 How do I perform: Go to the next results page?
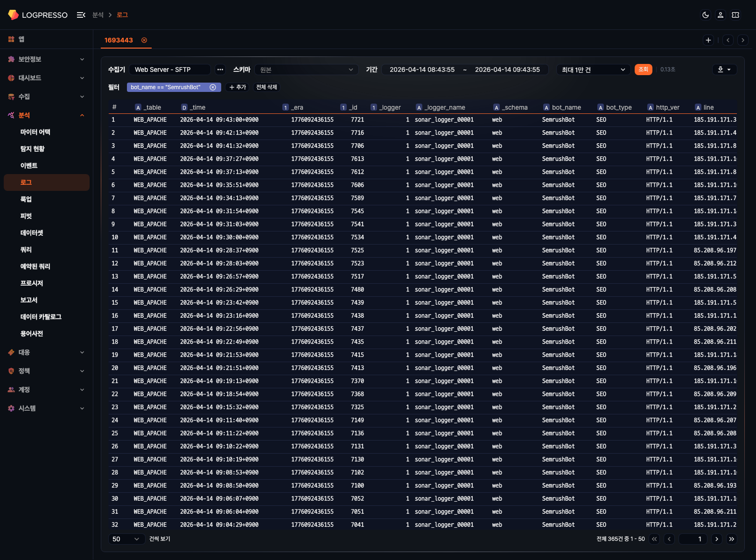pyautogui.click(x=717, y=539)
